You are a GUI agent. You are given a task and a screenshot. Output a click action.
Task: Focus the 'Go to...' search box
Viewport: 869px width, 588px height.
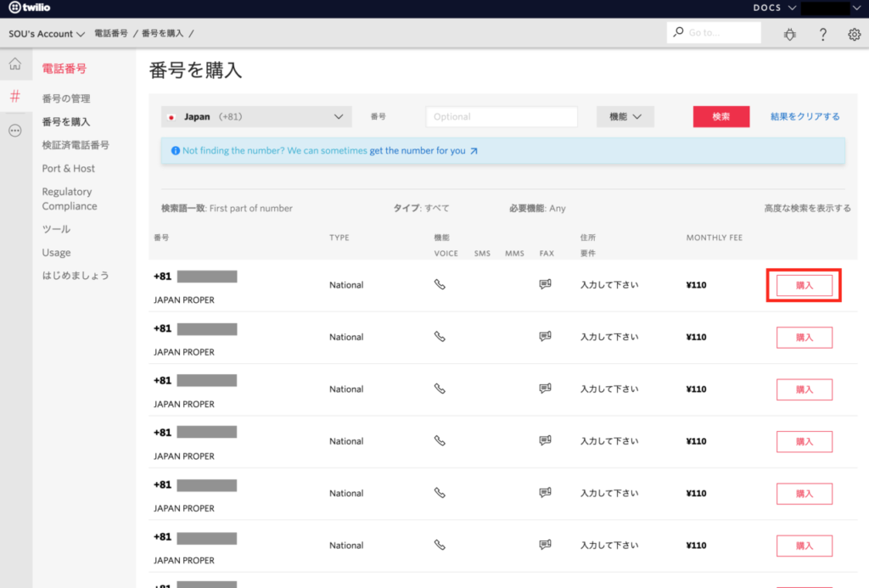coord(714,33)
